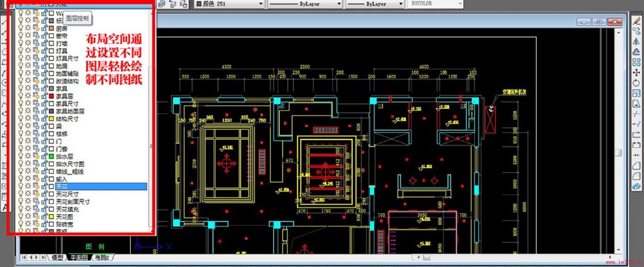Switch to the 模型 tab
This screenshot has width=644, height=267.
pyautogui.click(x=58, y=258)
